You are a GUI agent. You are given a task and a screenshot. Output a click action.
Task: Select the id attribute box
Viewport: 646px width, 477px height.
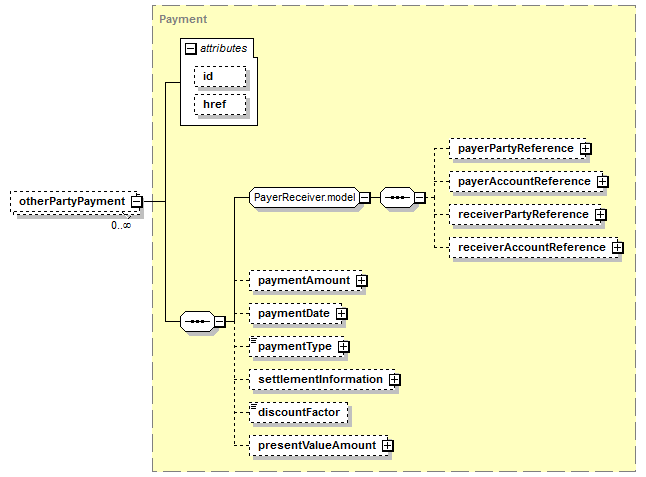pos(220,77)
